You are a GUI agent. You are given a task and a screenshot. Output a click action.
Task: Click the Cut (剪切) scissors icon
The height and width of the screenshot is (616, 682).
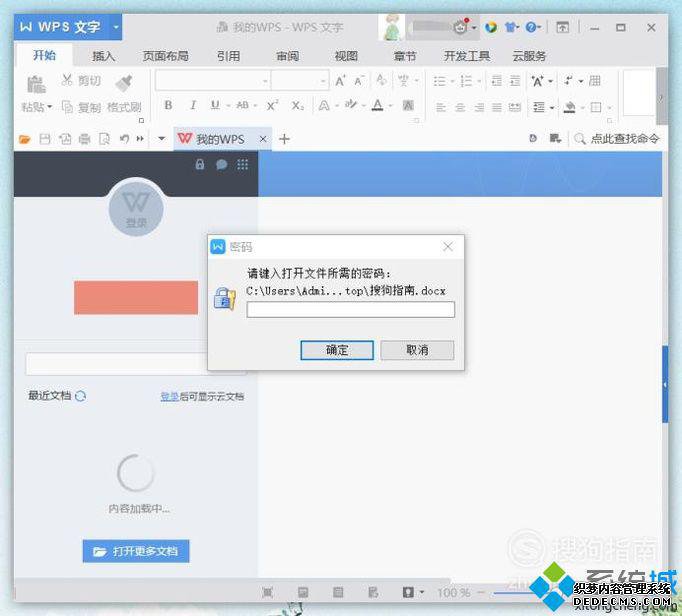(67, 80)
